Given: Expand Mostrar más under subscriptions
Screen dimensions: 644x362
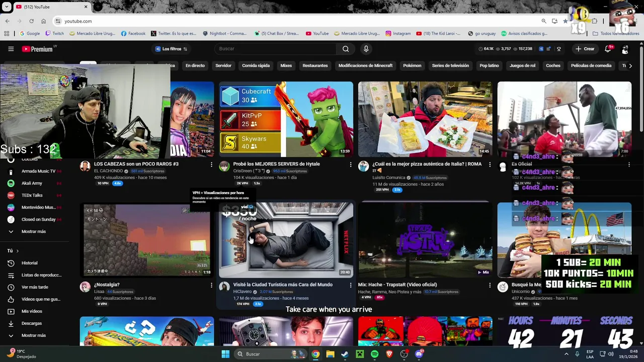Looking at the screenshot, I should (x=34, y=231).
